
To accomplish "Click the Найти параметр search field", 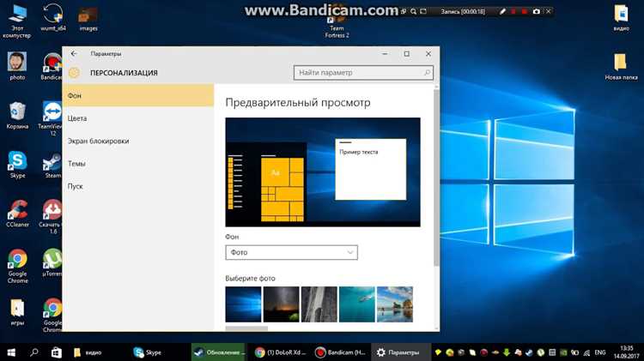I will click(363, 73).
